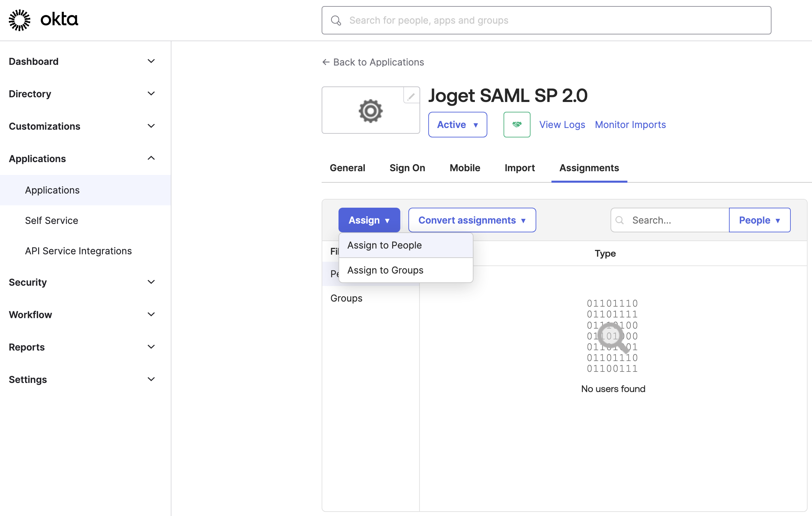Choose Assign to Groups menu option
Screen dimensions: 812x516
pyautogui.click(x=385, y=270)
